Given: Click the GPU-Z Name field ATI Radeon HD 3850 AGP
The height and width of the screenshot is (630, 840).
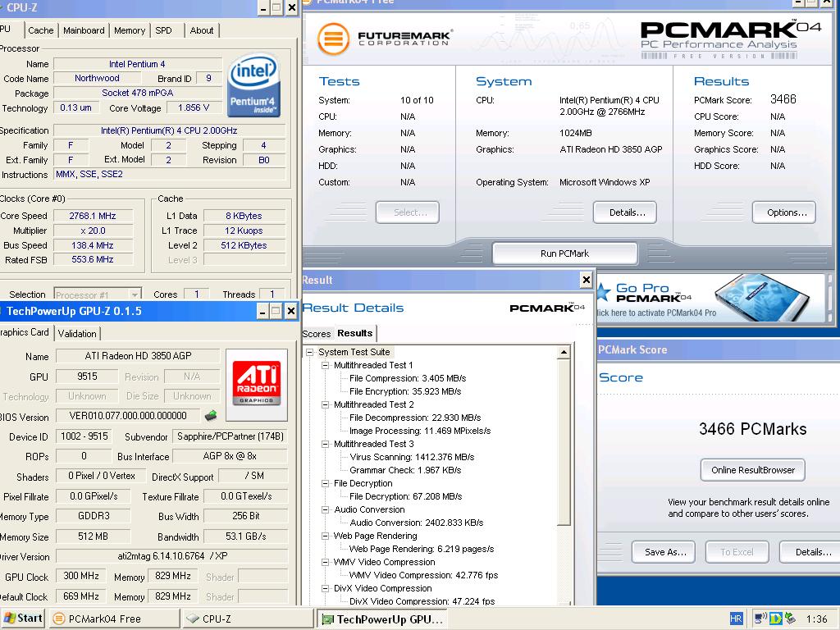Looking at the screenshot, I should (x=138, y=356).
